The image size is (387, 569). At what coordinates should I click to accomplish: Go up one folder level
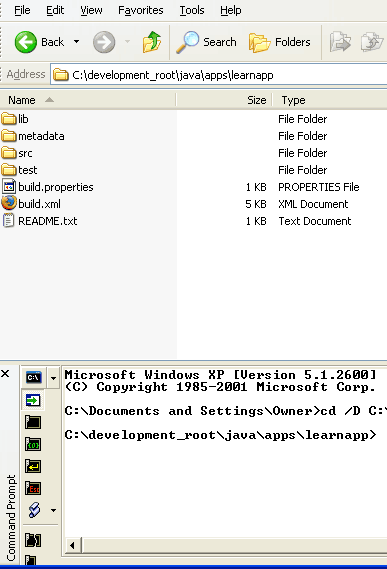152,42
